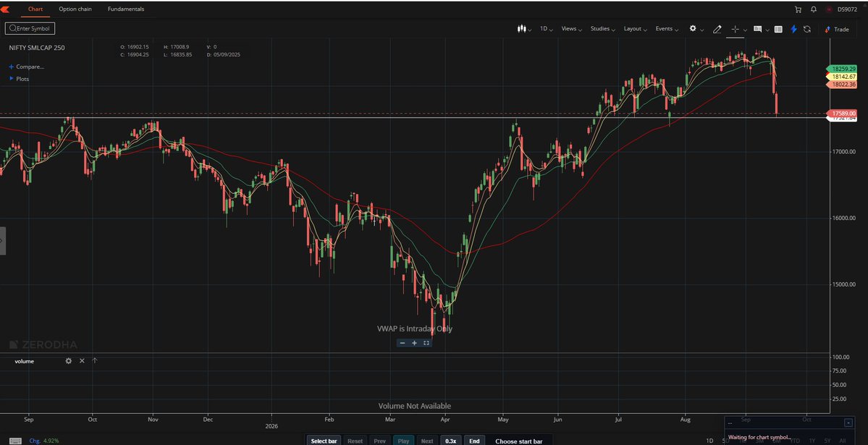Select the 5Y range
The width and height of the screenshot is (868, 445).
pyautogui.click(x=827, y=441)
